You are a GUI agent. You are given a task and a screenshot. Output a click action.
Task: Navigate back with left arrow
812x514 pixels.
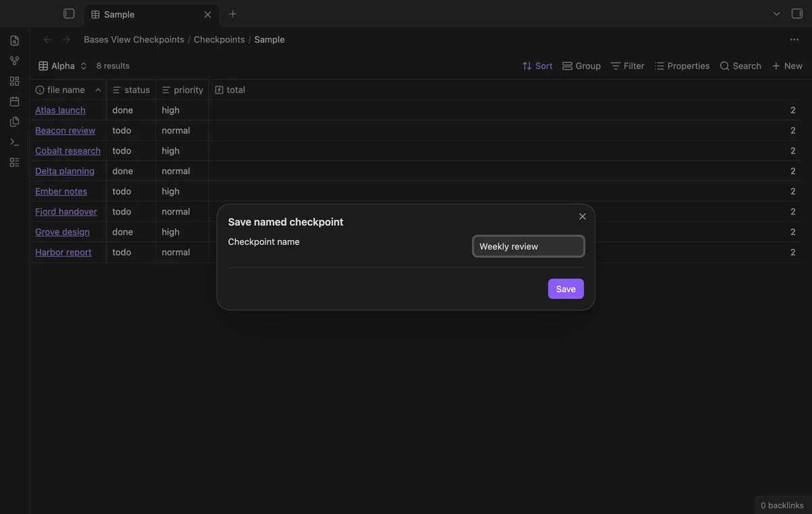click(47, 39)
